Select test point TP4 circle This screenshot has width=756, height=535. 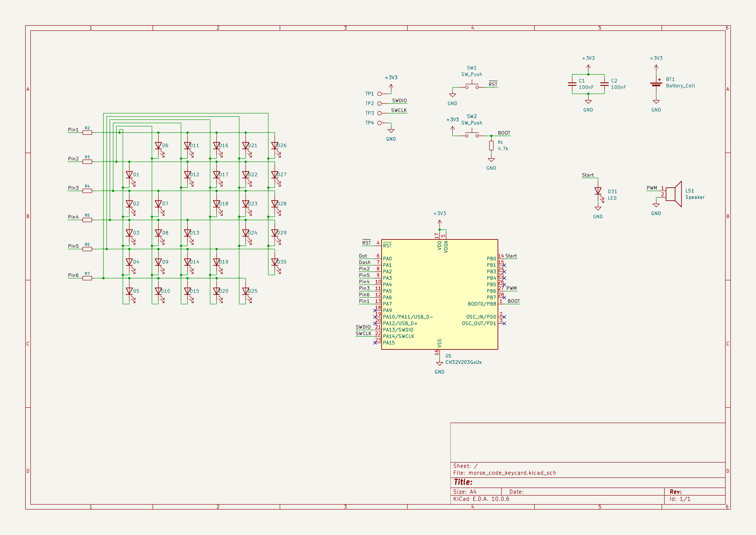coord(379,123)
